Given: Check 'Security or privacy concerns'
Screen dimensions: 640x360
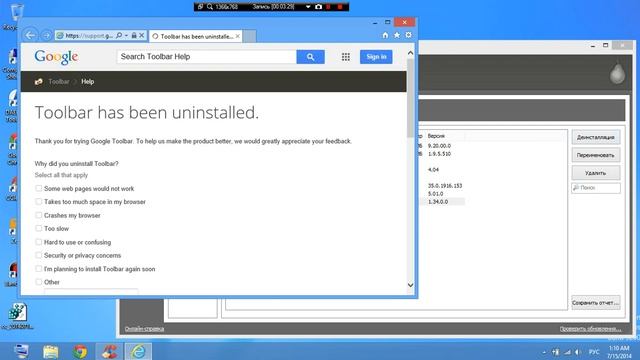Looking at the screenshot, I should point(38,256).
